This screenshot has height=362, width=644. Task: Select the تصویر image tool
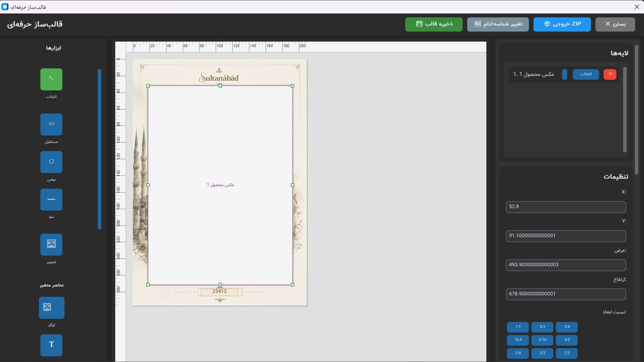[51, 245]
